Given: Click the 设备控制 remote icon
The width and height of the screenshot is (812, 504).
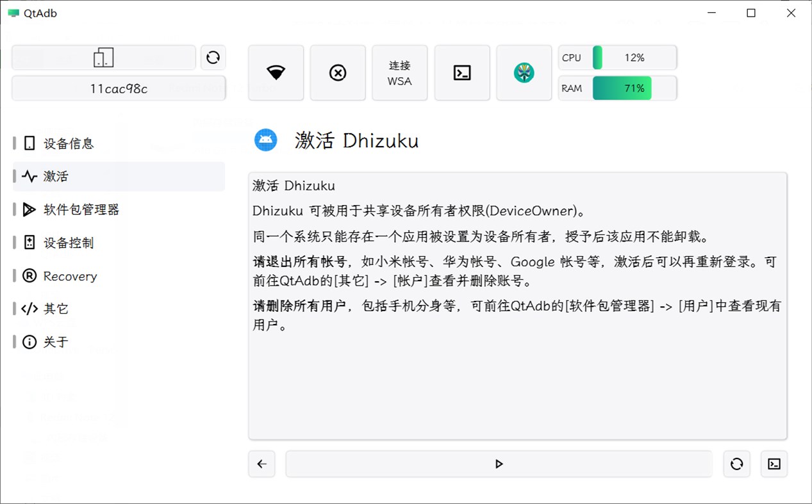Looking at the screenshot, I should coord(29,243).
